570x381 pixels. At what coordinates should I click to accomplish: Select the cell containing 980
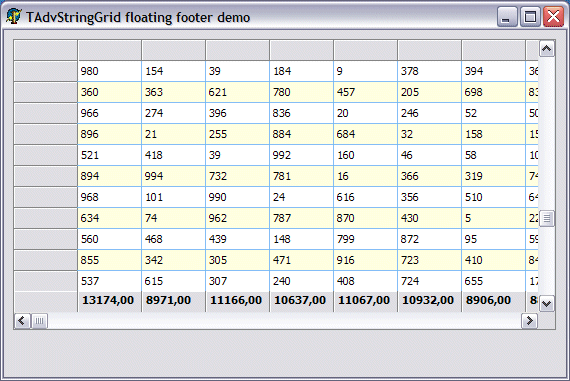[x=109, y=71]
